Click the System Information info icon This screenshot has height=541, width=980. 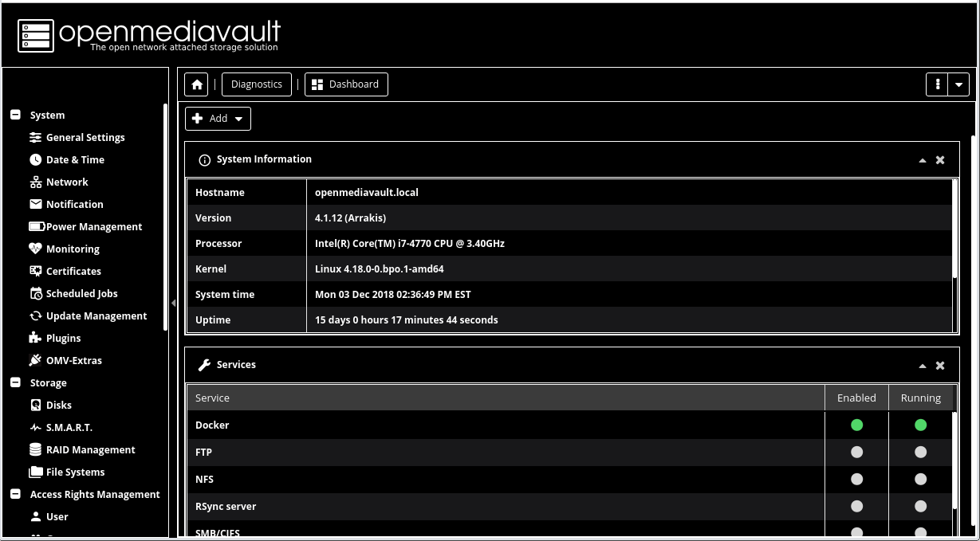pos(204,159)
